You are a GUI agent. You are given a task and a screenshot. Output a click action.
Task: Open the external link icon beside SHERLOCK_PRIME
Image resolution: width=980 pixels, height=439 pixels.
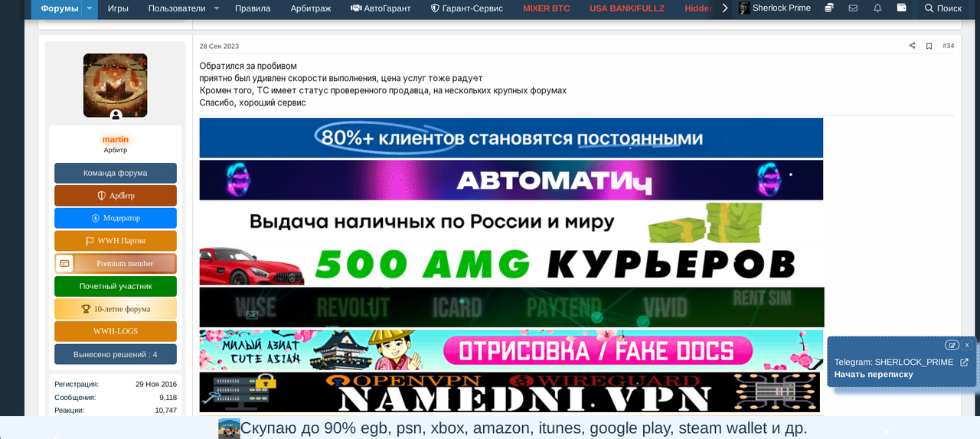[x=964, y=363]
